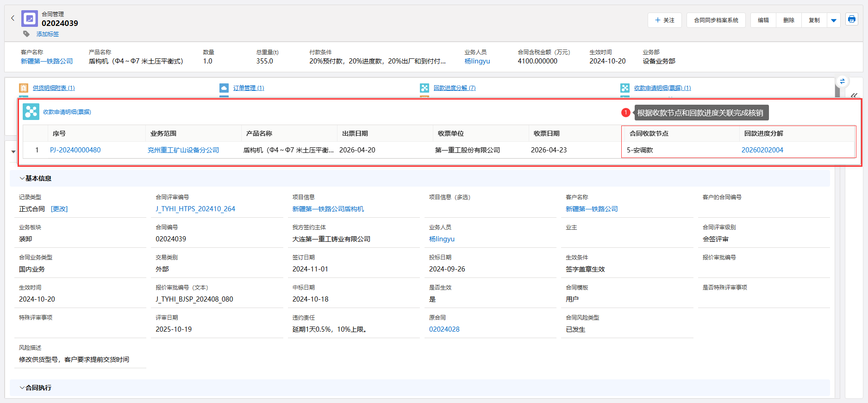Click the 更改 link beside 正式合同

59,209
